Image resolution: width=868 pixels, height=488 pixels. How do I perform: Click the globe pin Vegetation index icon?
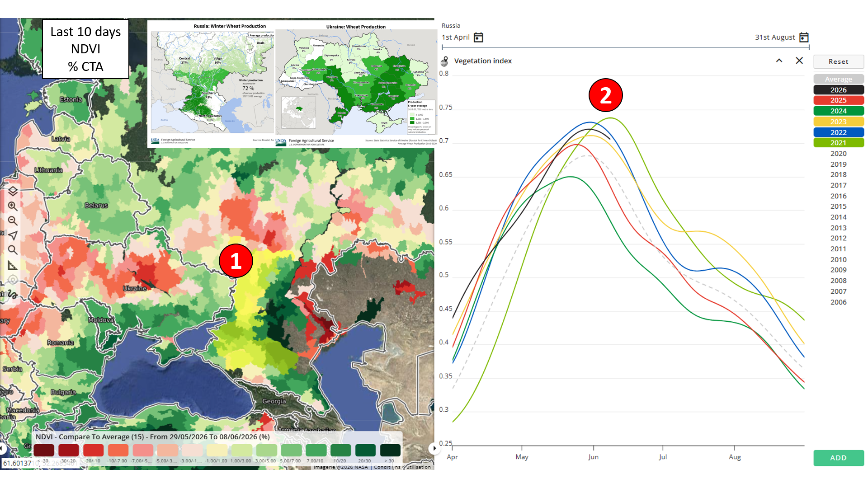444,61
